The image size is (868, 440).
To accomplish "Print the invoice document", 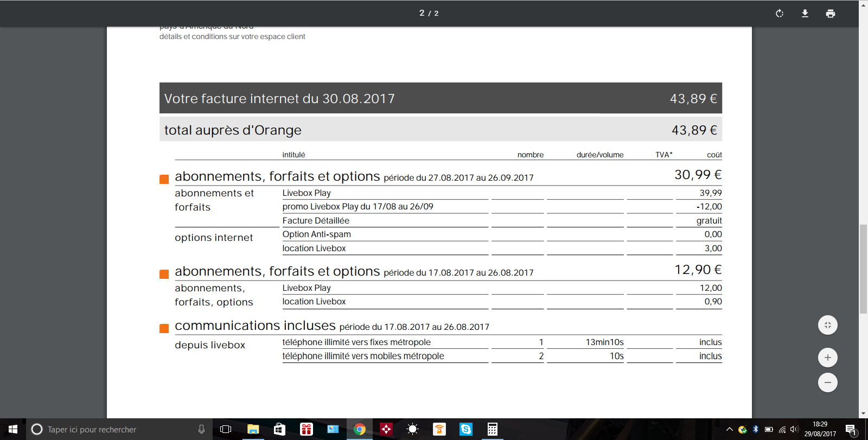I will [x=831, y=14].
